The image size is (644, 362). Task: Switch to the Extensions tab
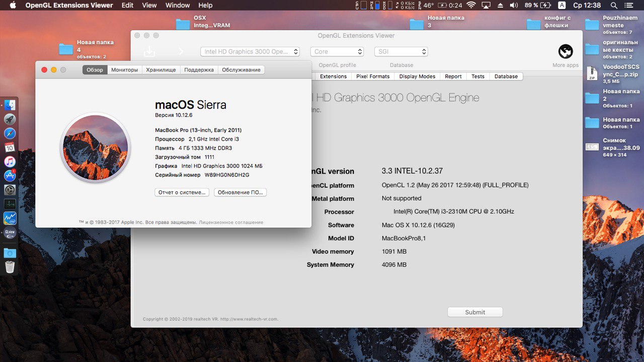[x=333, y=77]
